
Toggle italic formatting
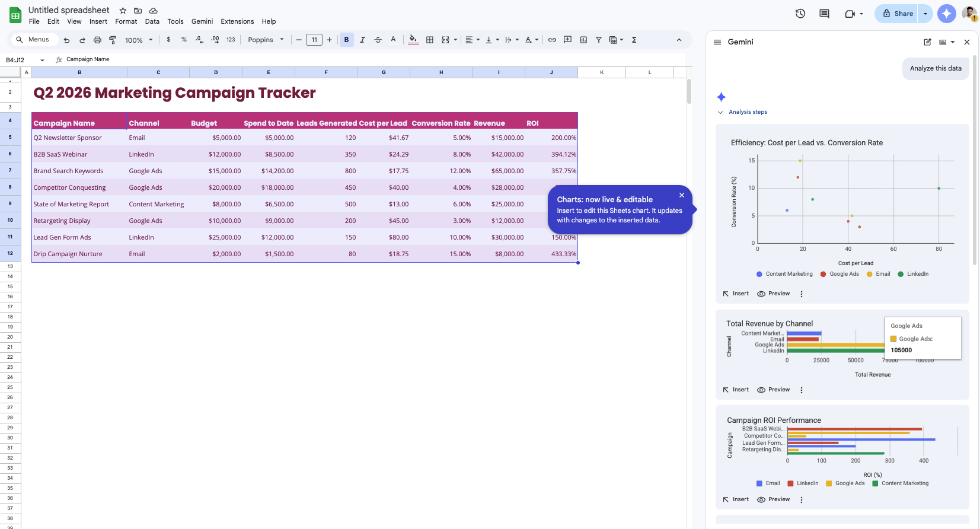pyautogui.click(x=362, y=40)
